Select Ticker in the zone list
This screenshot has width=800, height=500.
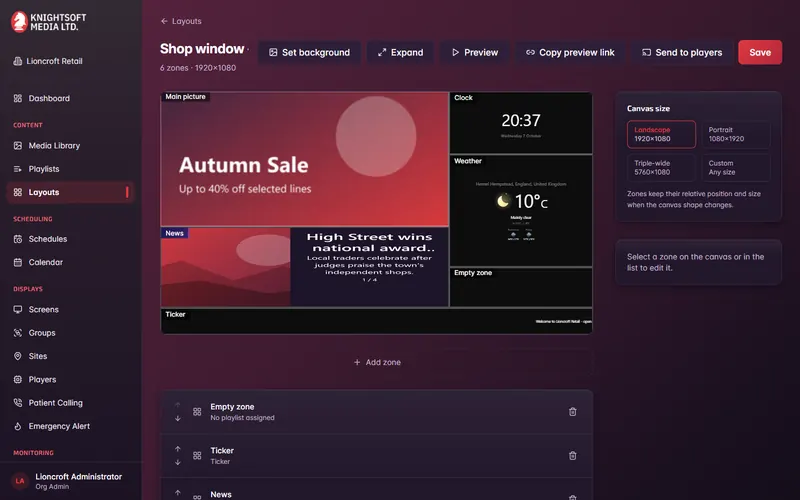[377, 456]
